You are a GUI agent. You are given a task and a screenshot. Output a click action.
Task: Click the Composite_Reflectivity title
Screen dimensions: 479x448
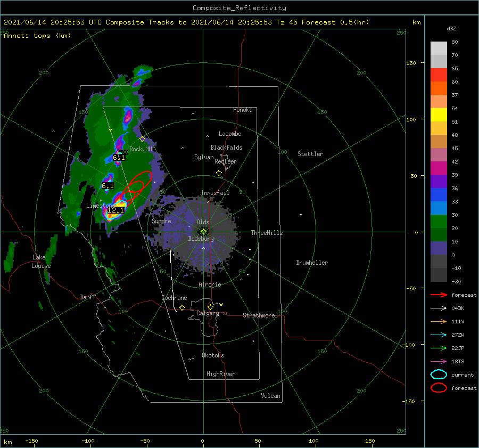tap(240, 8)
